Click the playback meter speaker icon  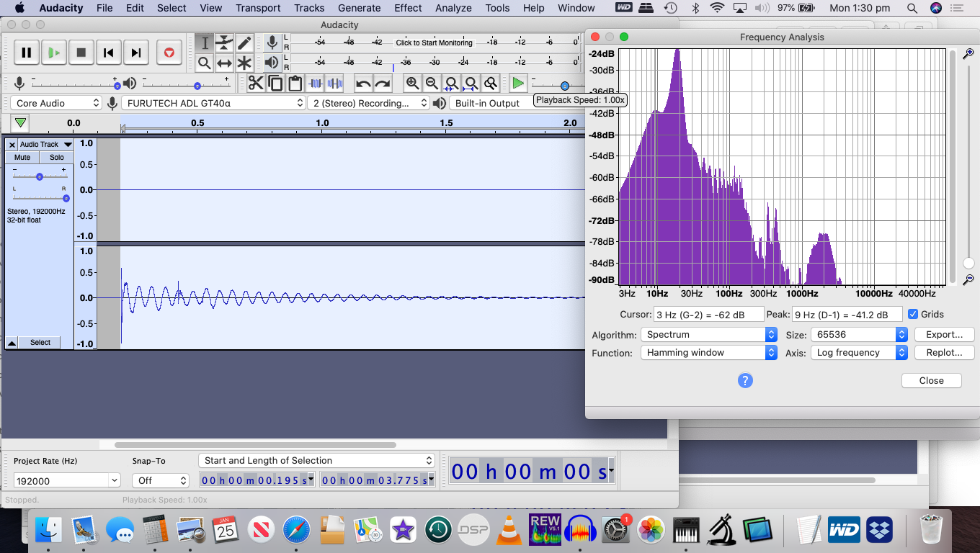(272, 63)
